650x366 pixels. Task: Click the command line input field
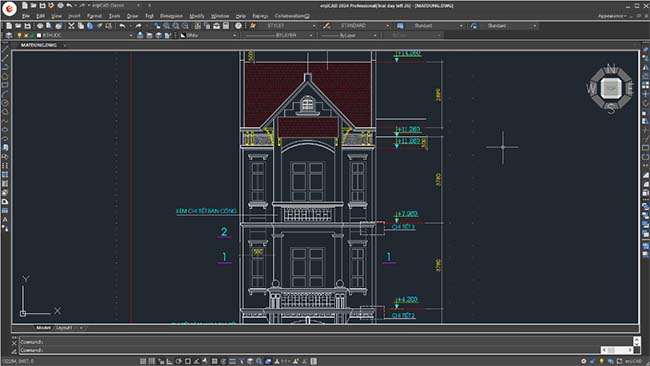[x=310, y=350]
